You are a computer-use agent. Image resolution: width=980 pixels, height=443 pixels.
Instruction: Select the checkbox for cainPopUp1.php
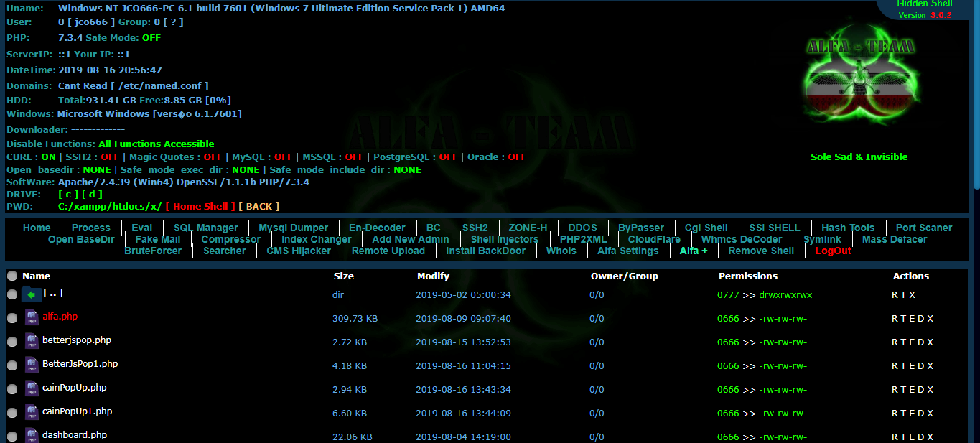click(12, 413)
